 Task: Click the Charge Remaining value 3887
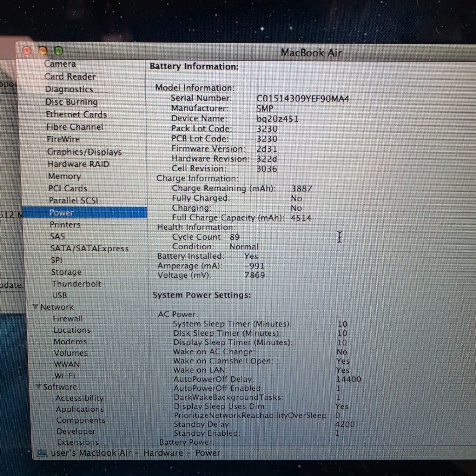[302, 188]
